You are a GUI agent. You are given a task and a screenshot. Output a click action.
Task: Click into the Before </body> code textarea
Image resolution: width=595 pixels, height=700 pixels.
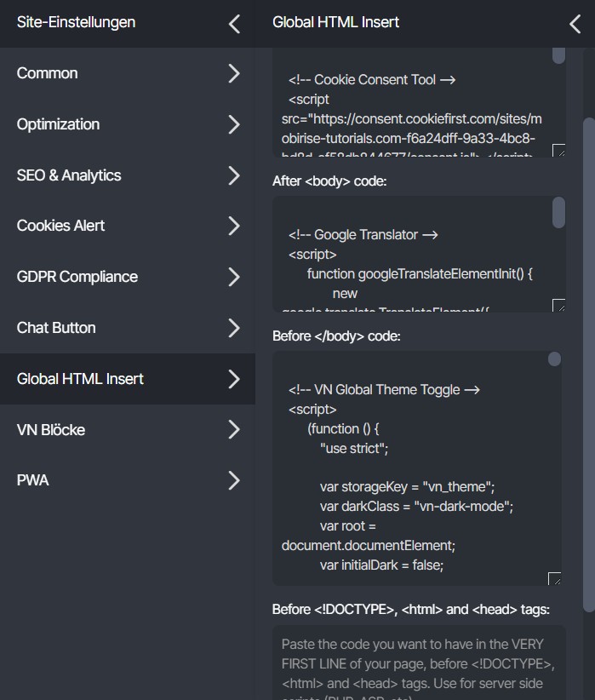coord(416,468)
